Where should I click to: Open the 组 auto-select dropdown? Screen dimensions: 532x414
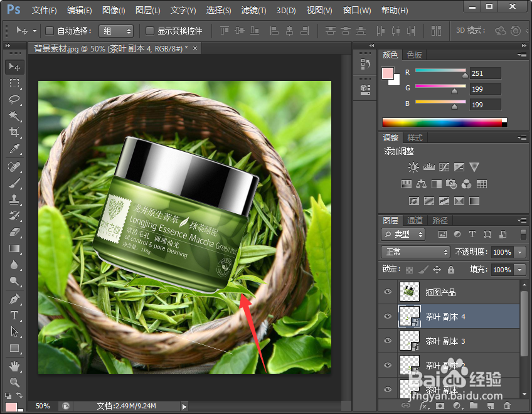pyautogui.click(x=116, y=31)
